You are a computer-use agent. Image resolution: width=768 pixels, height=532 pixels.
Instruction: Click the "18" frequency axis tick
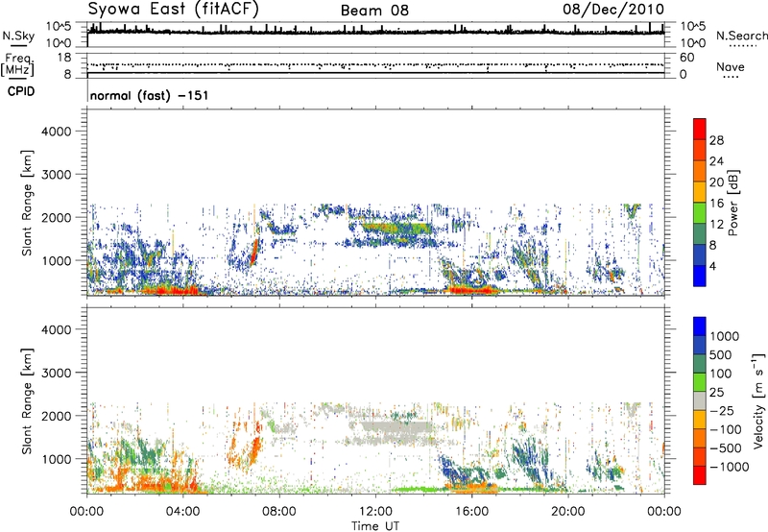click(64, 58)
